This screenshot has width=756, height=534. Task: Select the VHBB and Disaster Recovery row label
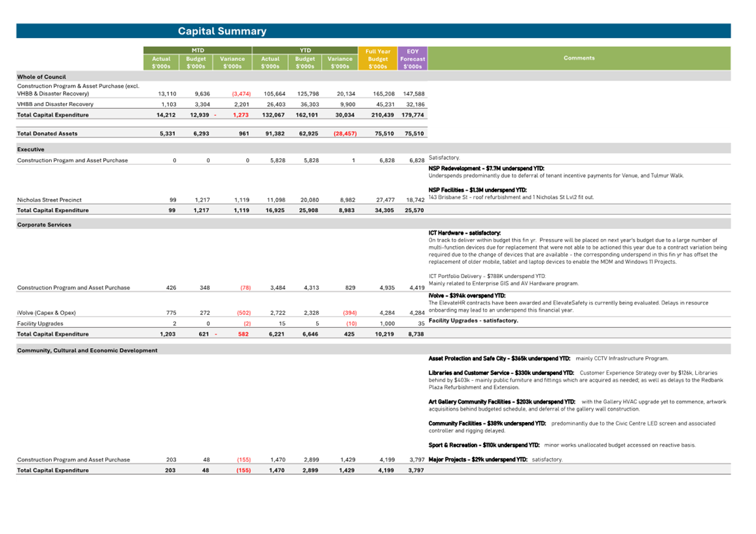click(x=55, y=104)
